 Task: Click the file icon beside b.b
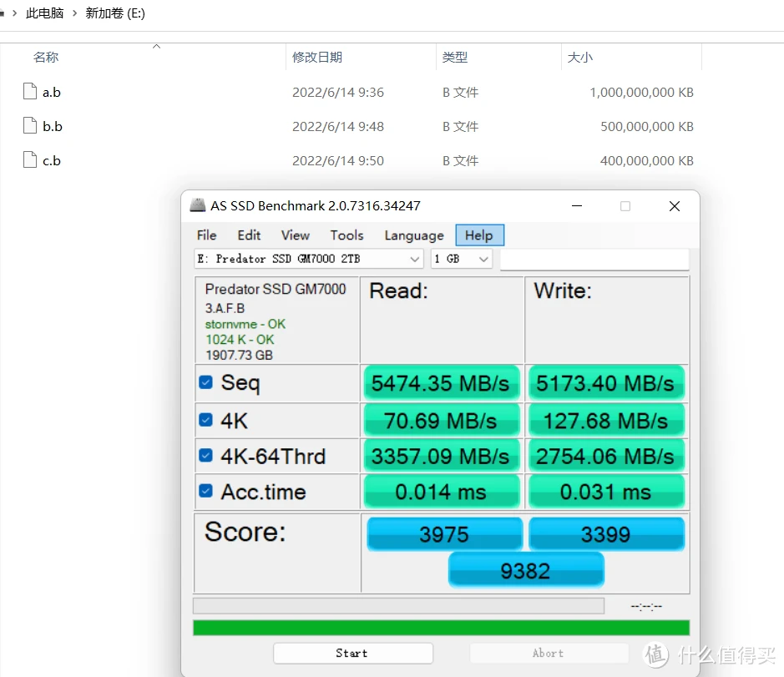[28, 125]
